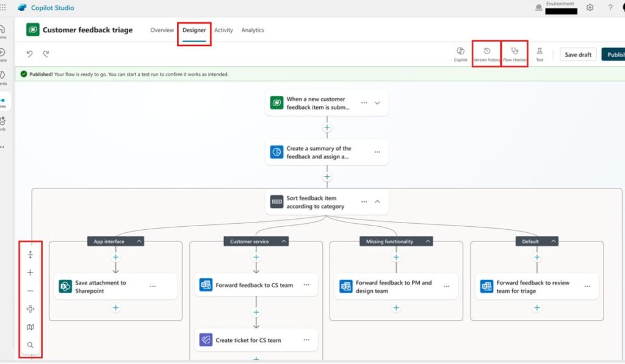Image resolution: width=625 pixels, height=364 pixels.
Task: Expand the customer feedback trigger card
Action: (x=377, y=102)
